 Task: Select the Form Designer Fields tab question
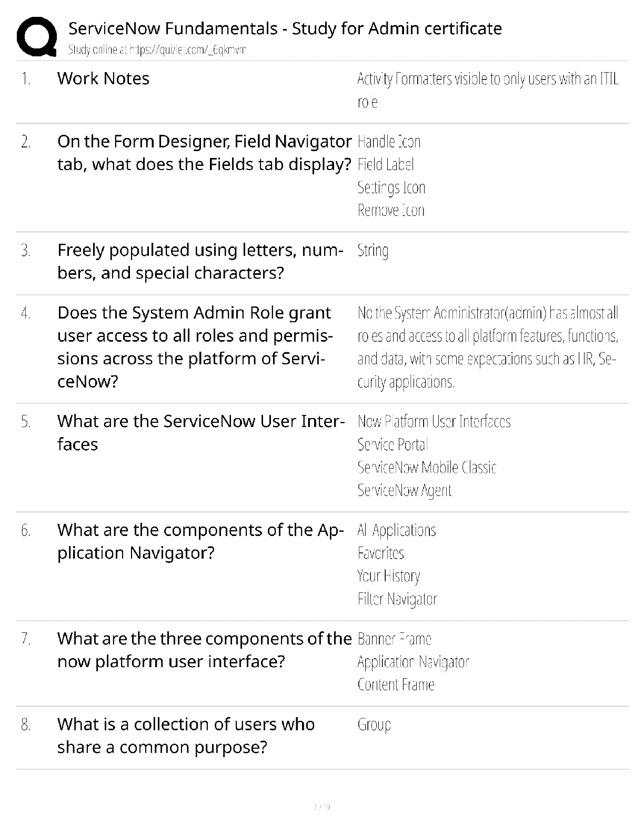click(x=204, y=153)
